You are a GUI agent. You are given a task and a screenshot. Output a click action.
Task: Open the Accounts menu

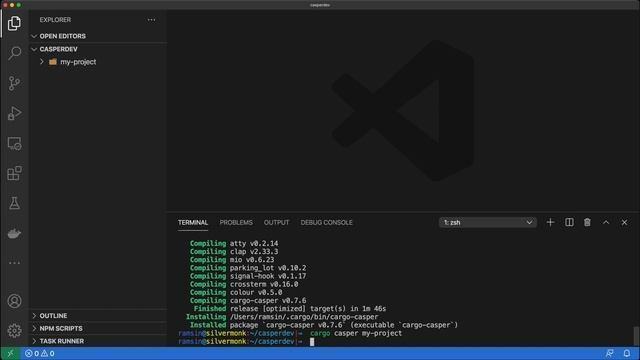click(x=14, y=301)
